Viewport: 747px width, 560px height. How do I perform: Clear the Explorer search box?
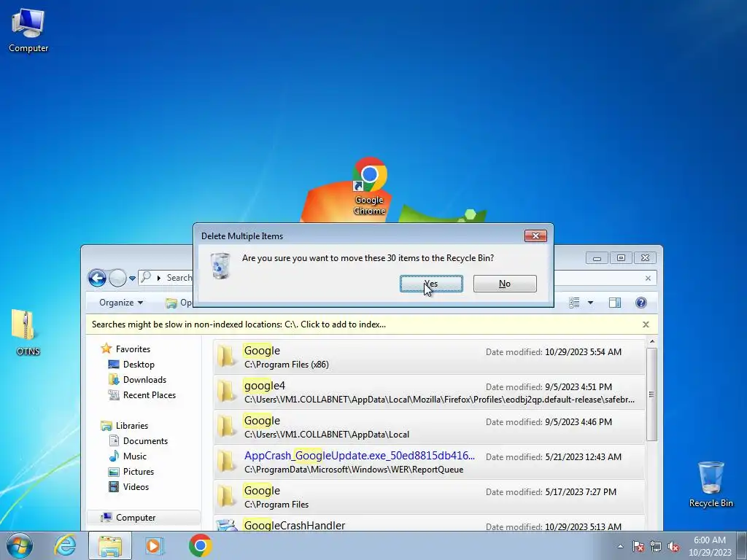[648, 278]
